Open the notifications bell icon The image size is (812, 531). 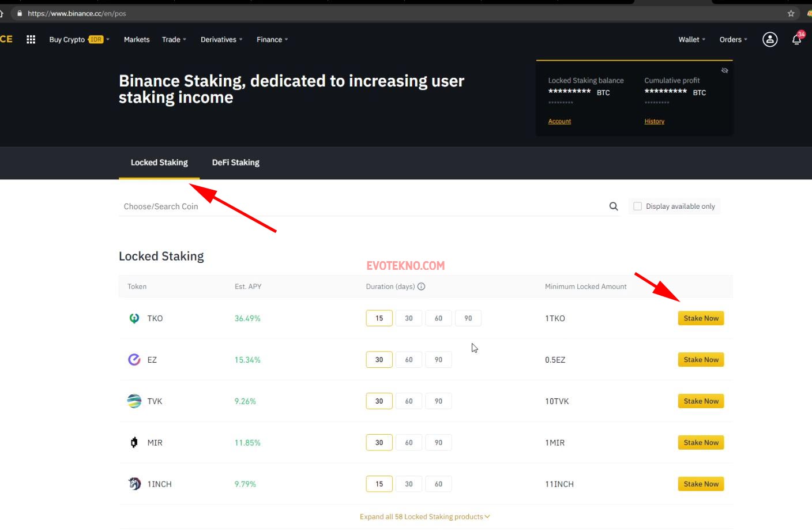pos(797,39)
